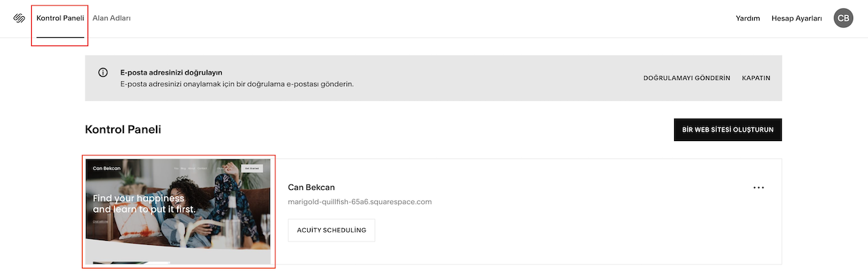The image size is (868, 272).
Task: Click Get Started in the site preview
Action: [252, 168]
